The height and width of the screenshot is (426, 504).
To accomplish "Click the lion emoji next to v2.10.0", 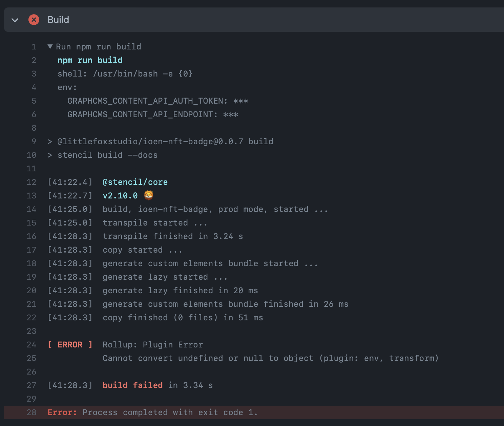I will [148, 195].
